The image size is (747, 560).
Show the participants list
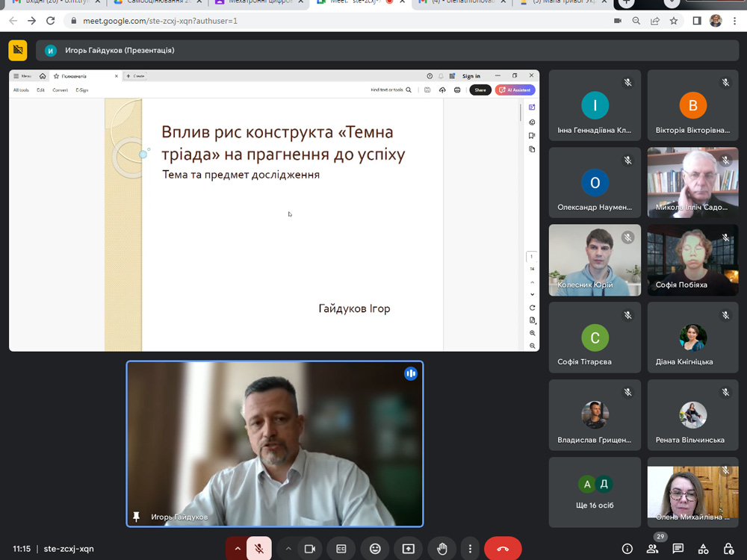coord(653,549)
